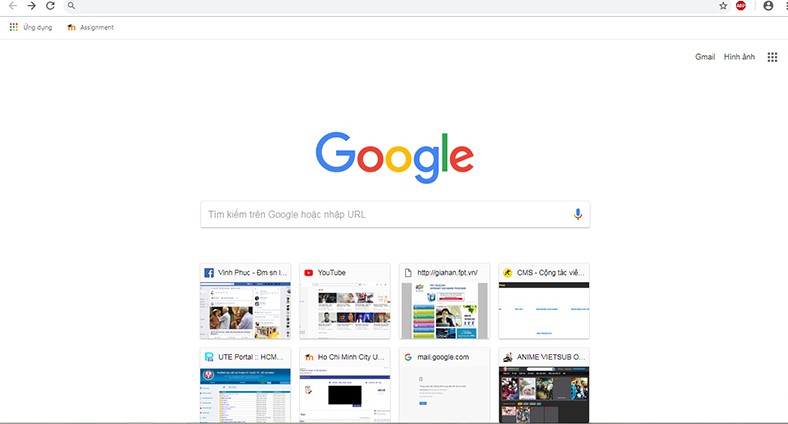Open the giahan.fpt.vn shortcut tile
788x424 pixels.
point(444,301)
